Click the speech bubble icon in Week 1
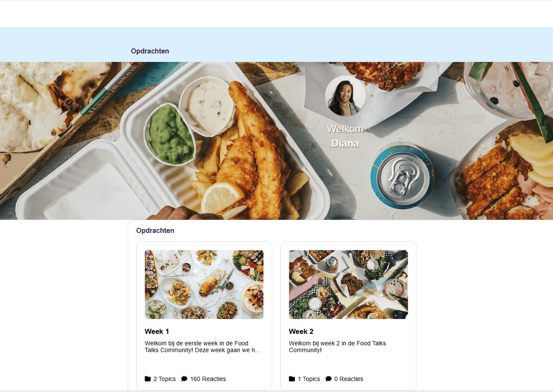The width and height of the screenshot is (553, 392). 184,379
